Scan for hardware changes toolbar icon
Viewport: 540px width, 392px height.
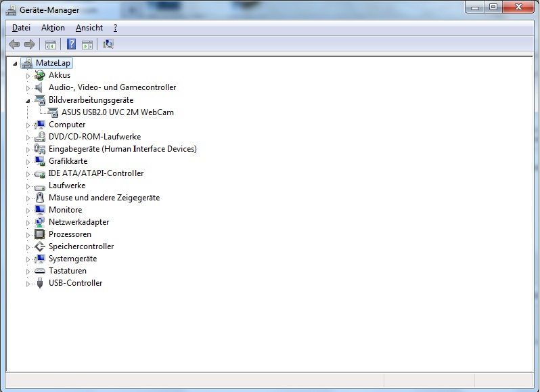[108, 44]
